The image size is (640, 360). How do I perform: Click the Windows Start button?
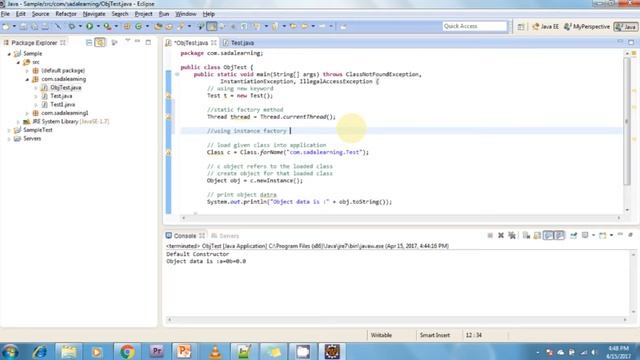coord(10,351)
